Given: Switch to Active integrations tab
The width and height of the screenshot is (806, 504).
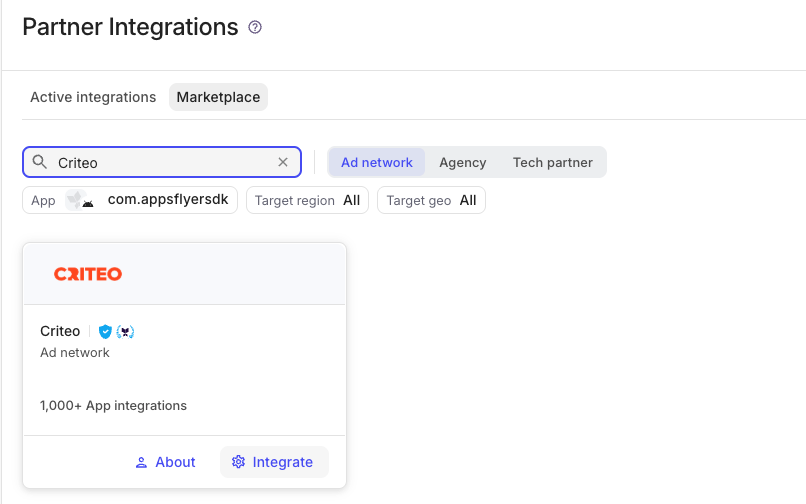Looking at the screenshot, I should (93, 97).
